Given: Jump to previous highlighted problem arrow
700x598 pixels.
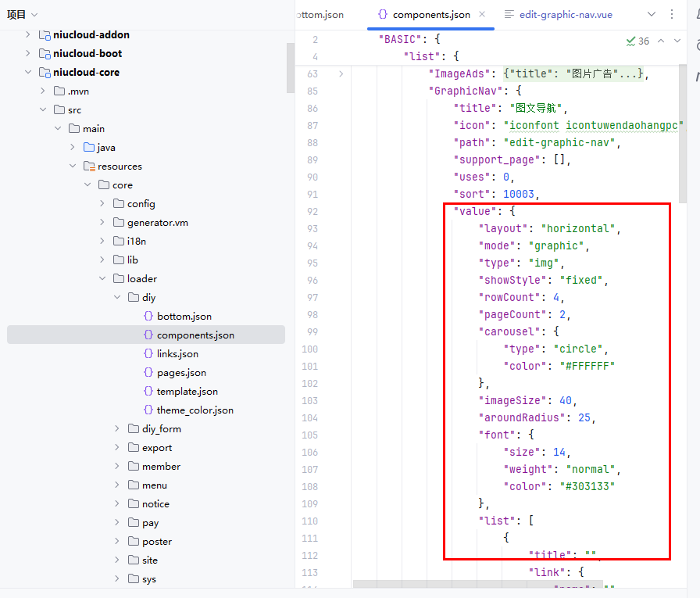Looking at the screenshot, I should tap(661, 41).
